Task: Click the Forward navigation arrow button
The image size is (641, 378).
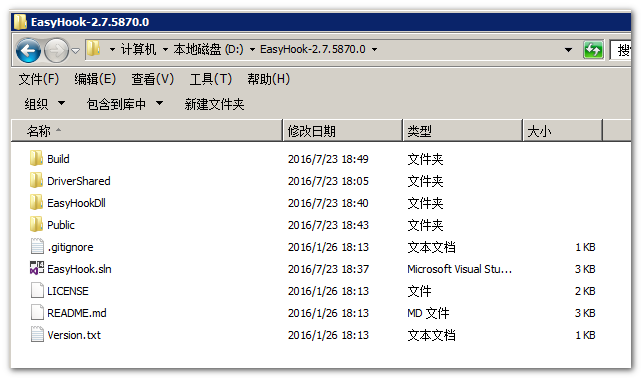Action: pyautogui.click(x=56, y=50)
